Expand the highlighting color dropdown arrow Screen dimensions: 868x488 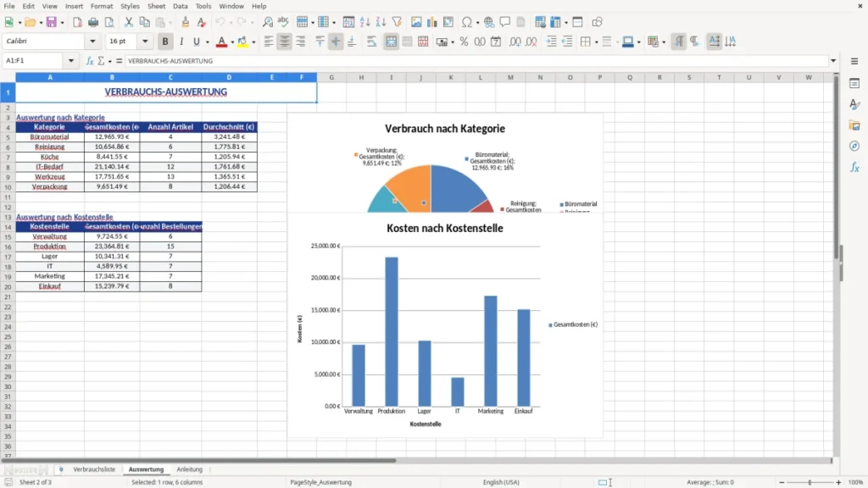click(x=253, y=42)
